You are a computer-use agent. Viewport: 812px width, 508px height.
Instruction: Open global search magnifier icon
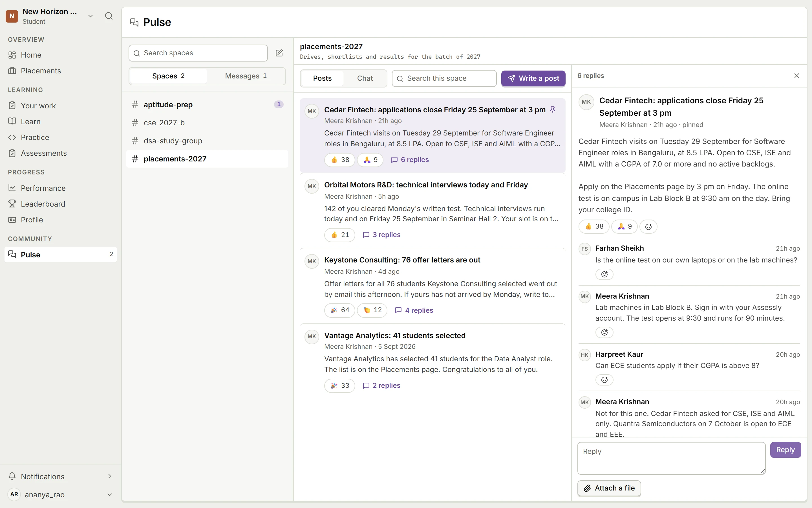coord(109,16)
